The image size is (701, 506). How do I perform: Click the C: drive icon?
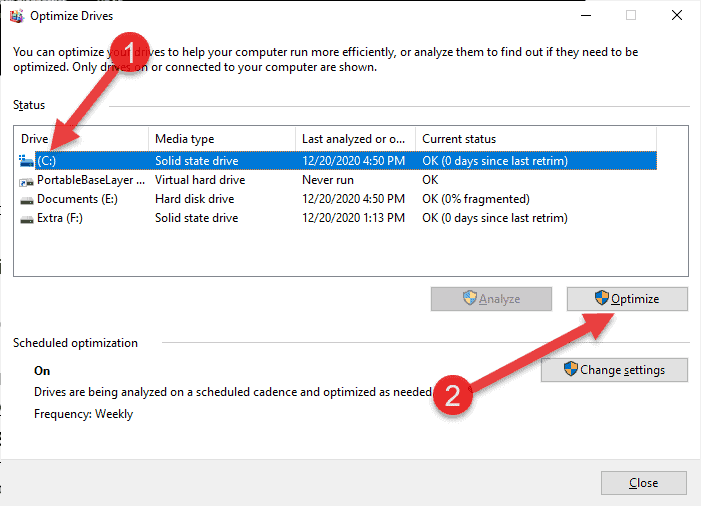coord(26,161)
